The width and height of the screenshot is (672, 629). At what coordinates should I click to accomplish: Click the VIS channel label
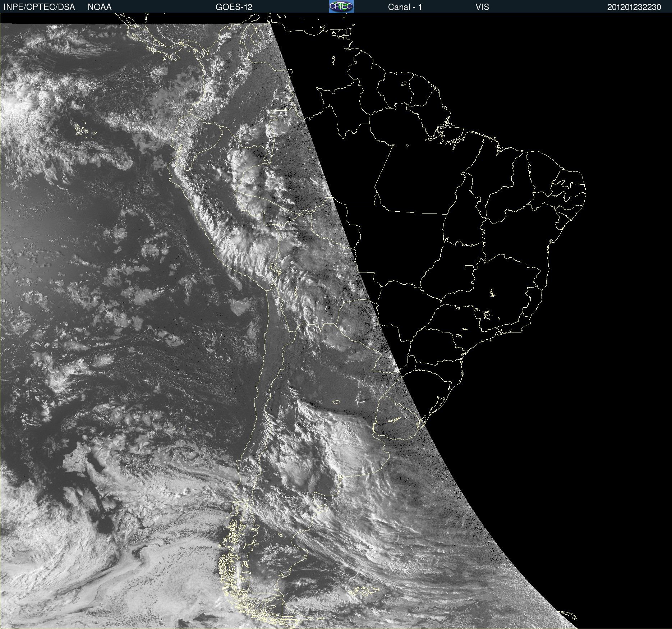(x=482, y=7)
